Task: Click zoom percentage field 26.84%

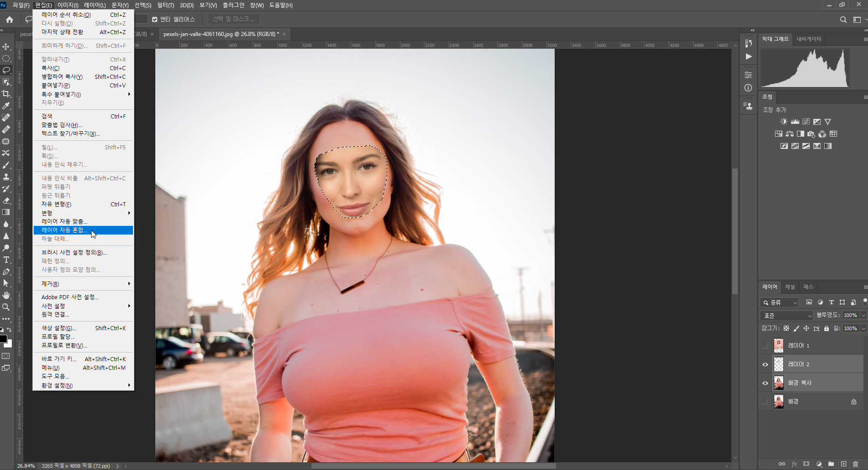Action: [x=26, y=466]
